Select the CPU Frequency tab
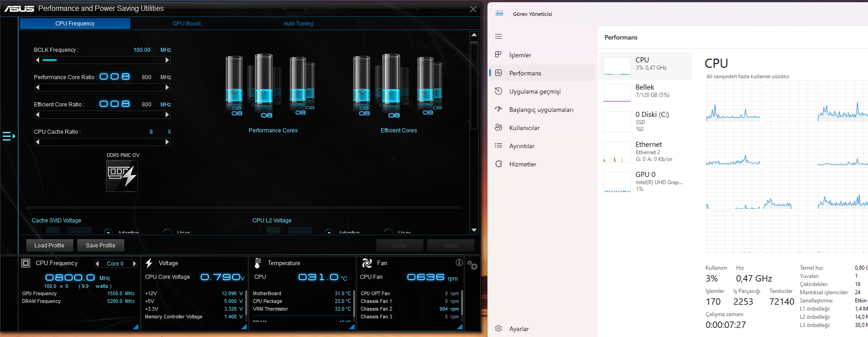 [75, 23]
